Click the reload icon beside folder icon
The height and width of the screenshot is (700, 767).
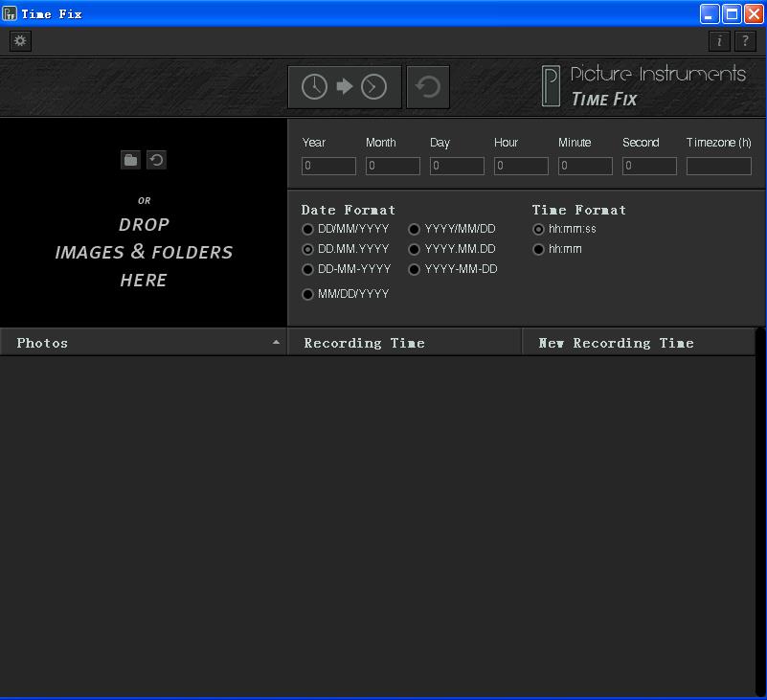pos(156,160)
